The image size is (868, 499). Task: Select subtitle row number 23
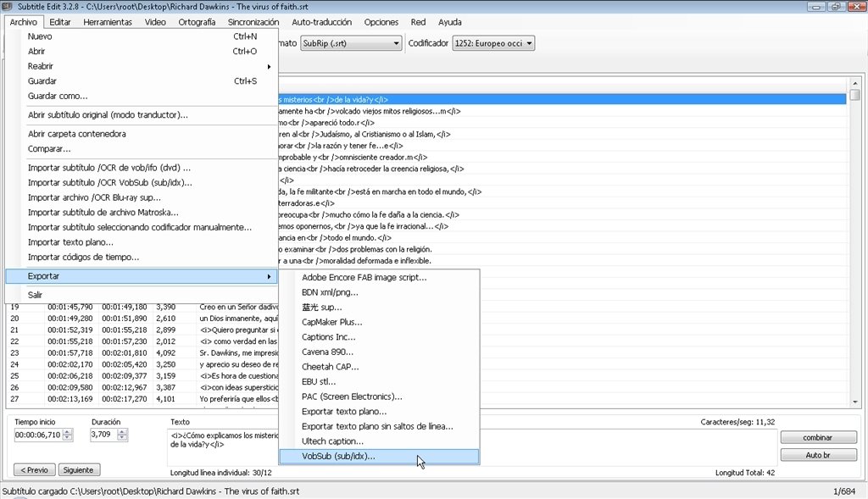click(x=144, y=353)
